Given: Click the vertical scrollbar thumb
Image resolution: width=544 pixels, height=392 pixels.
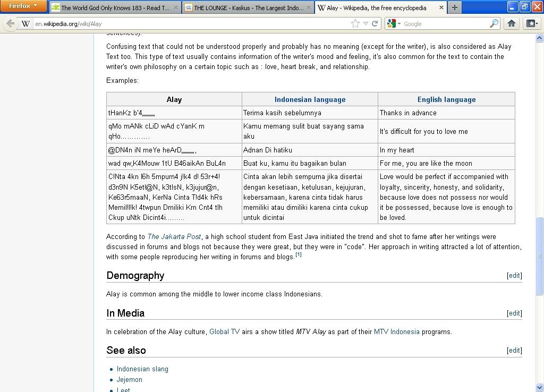Looking at the screenshot, I should click(x=540, y=256).
